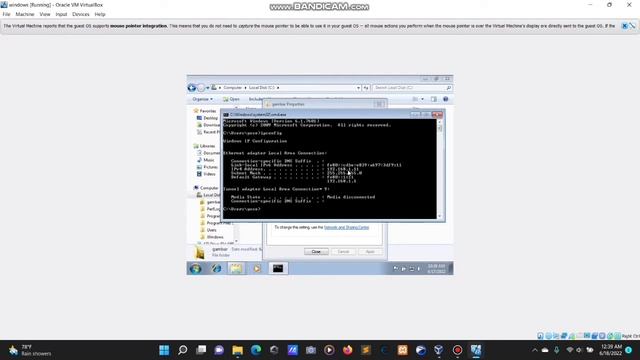
Task: Open the weather widget showing Rain showers
Action: point(30,350)
